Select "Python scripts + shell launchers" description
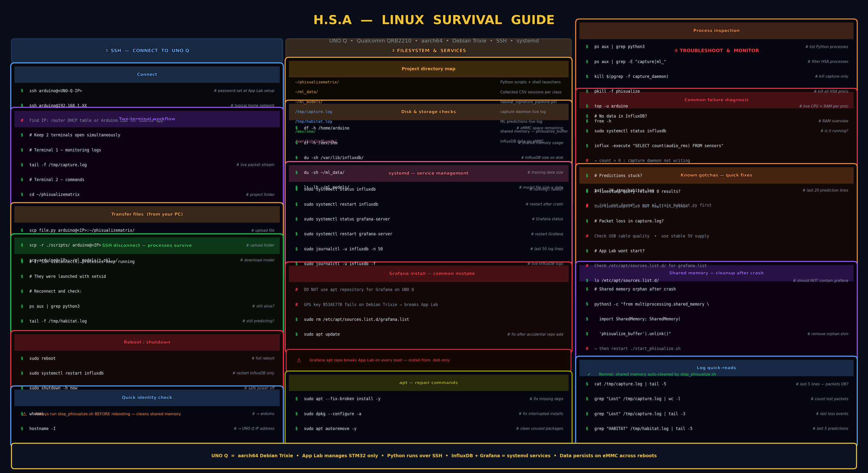Viewport: 868px width, 473px height. click(531, 82)
